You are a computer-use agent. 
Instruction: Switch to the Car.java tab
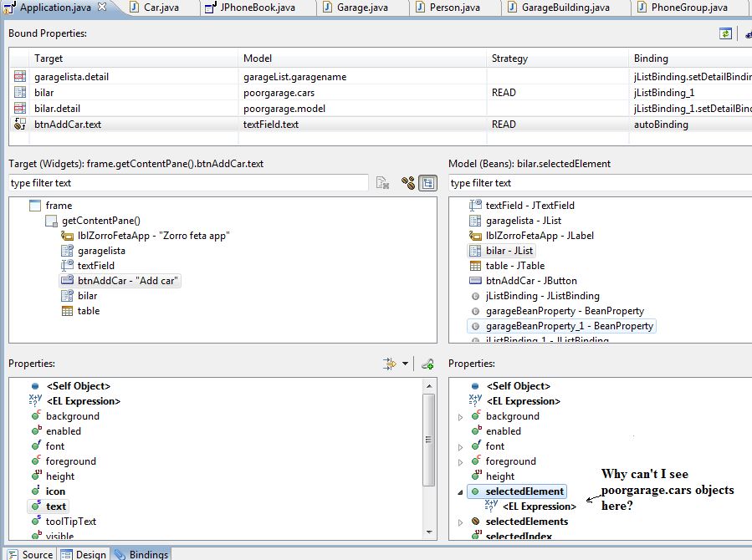161,8
